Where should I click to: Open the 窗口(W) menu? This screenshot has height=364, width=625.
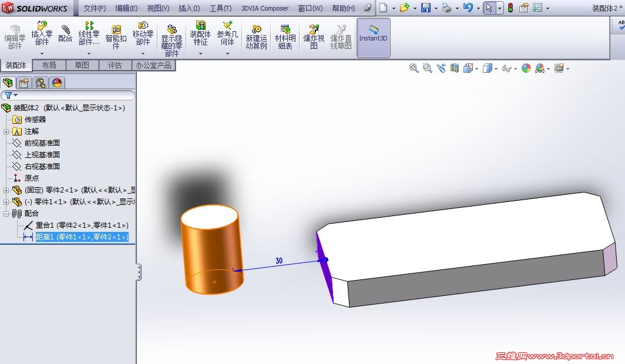click(311, 8)
